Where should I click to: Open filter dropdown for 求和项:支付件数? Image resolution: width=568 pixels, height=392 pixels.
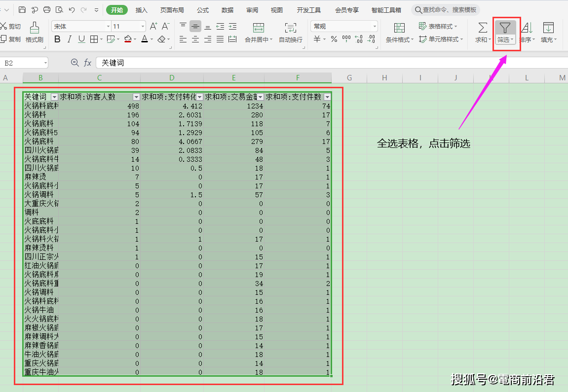327,97
